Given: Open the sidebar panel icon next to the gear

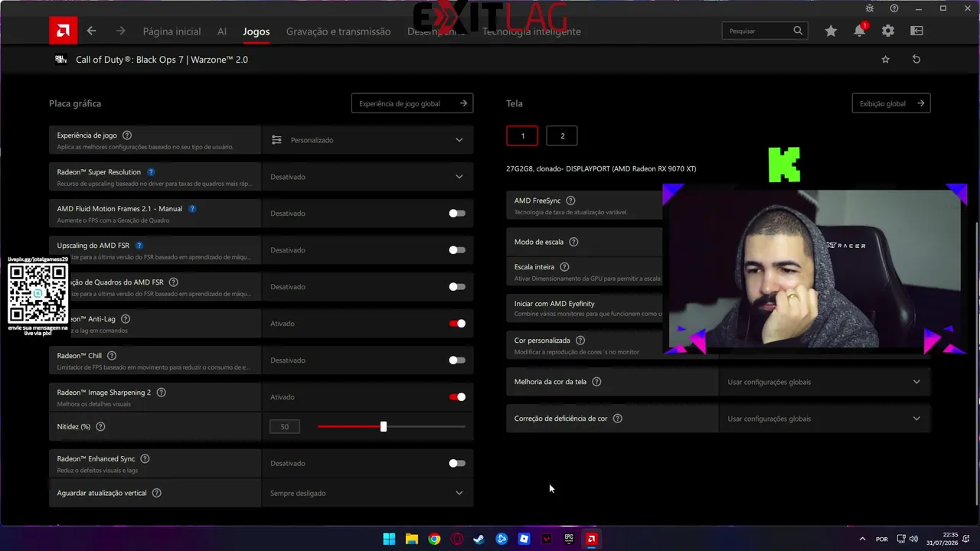Looking at the screenshot, I should 916,31.
